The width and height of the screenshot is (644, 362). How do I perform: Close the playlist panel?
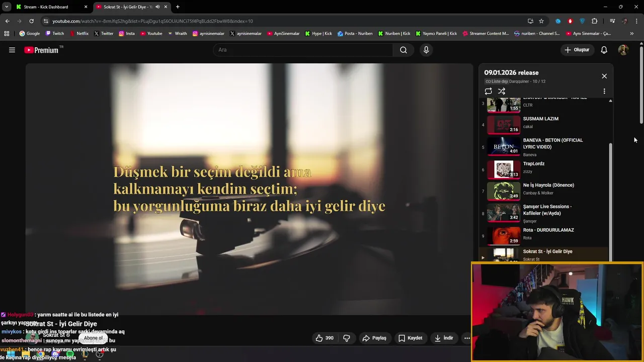pos(604,76)
